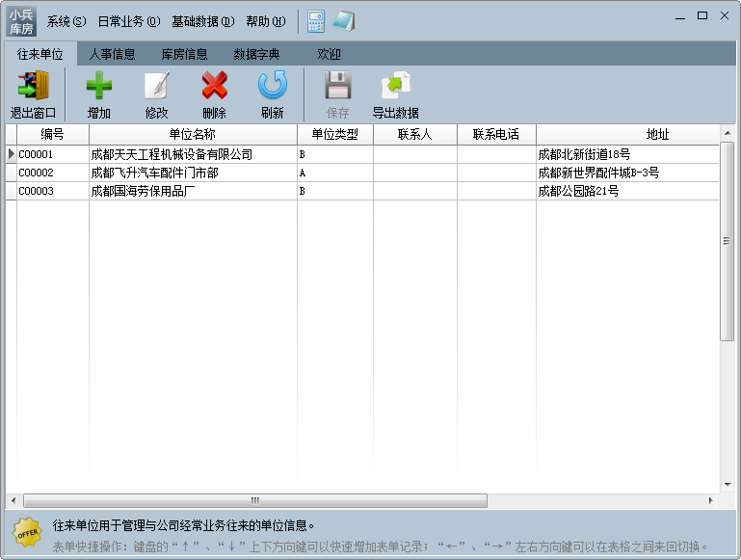Open the 基础数据(D) menu
This screenshot has width=741, height=560.
202,22
